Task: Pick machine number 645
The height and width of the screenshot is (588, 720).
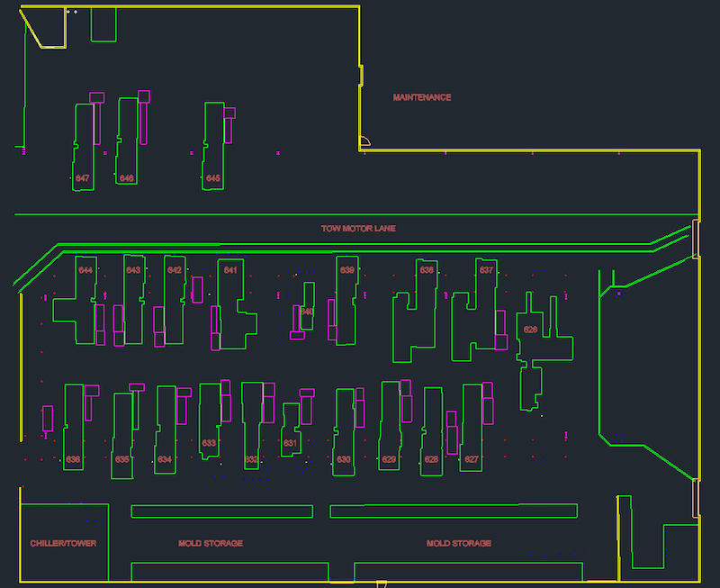Action: point(213,179)
